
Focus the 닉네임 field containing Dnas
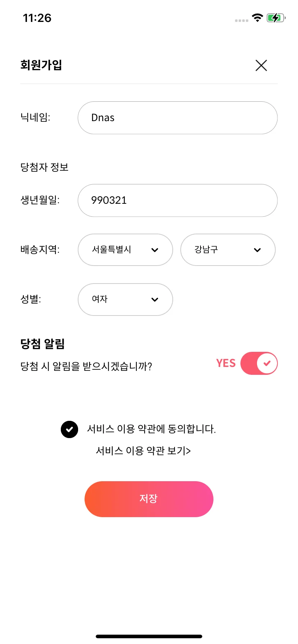click(x=177, y=118)
